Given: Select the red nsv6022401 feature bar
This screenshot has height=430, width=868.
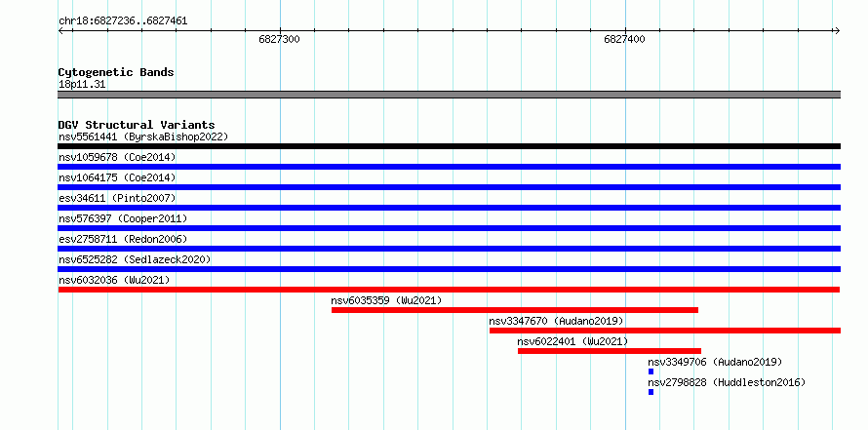Looking at the screenshot, I should (610, 351).
